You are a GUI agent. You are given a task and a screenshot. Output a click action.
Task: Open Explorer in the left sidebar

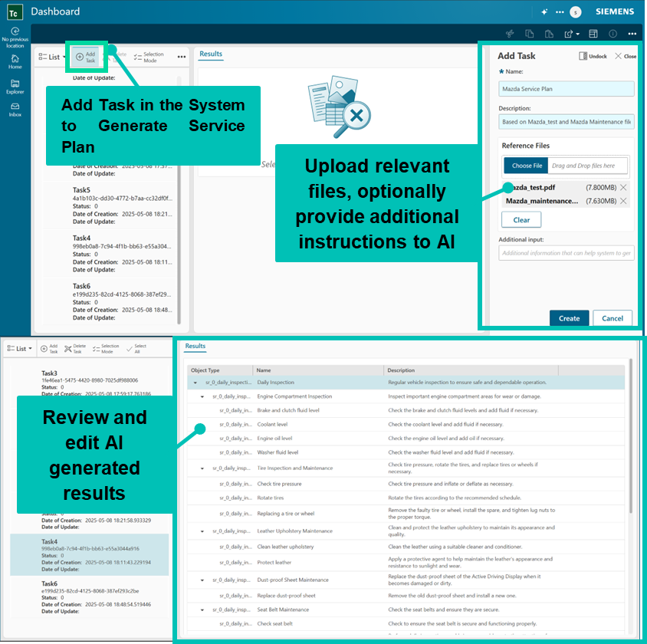click(x=15, y=85)
